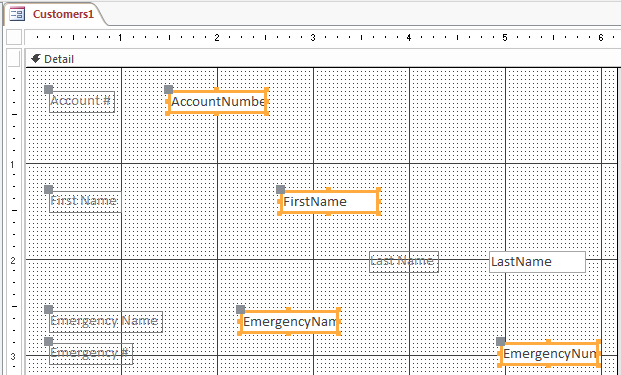This screenshot has height=375, width=621.
Task: Select the Detail section bar
Action: click(323, 59)
